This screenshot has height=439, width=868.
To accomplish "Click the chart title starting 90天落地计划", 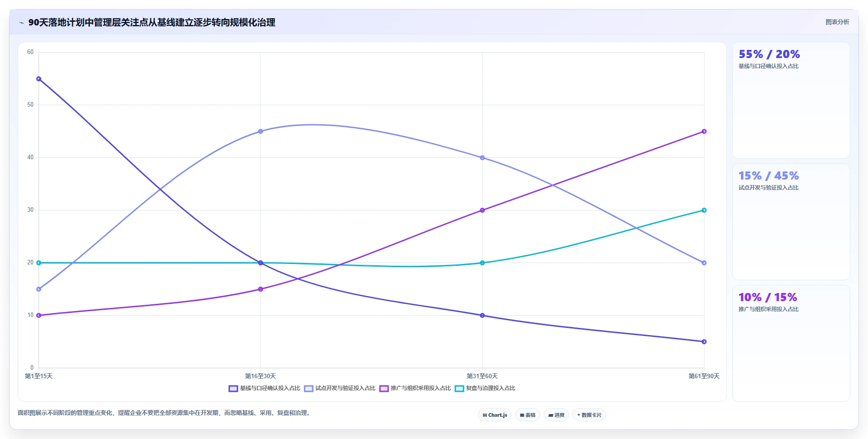I will 152,23.
